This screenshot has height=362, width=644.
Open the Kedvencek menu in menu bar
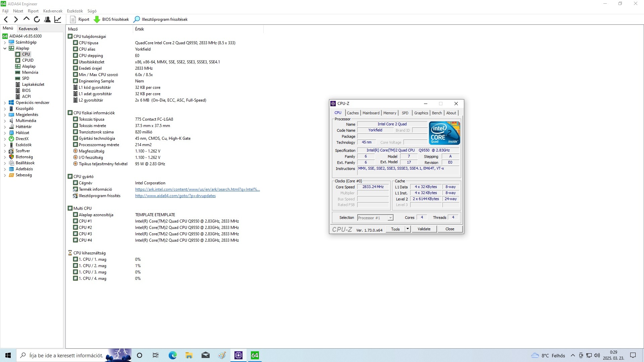[53, 11]
